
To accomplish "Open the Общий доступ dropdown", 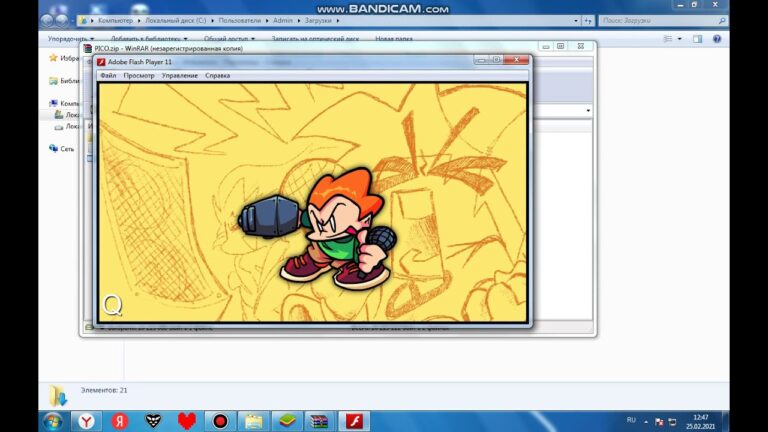I will (229, 39).
